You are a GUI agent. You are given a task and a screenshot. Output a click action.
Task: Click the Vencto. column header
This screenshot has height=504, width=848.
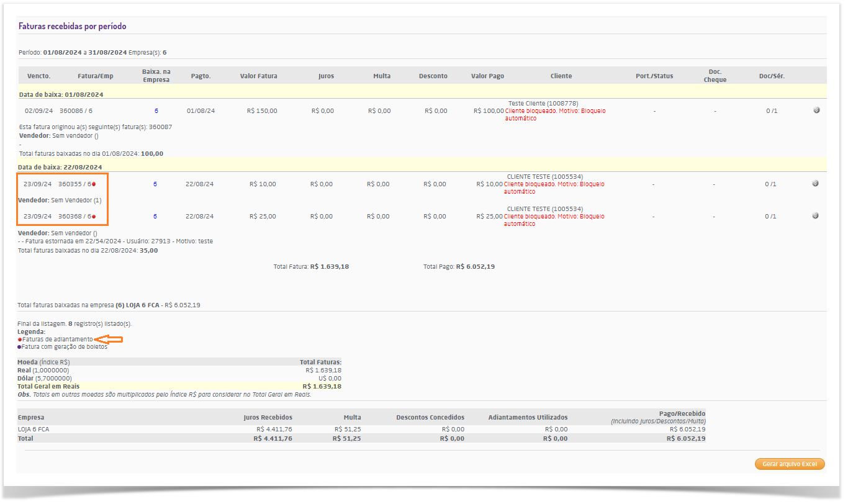(39, 76)
